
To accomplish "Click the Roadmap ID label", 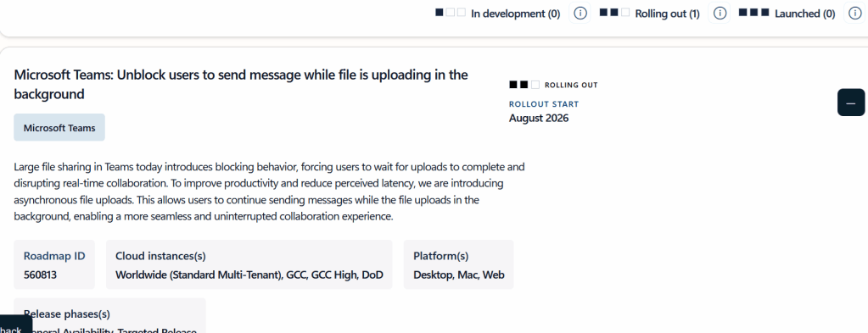I will pos(54,256).
